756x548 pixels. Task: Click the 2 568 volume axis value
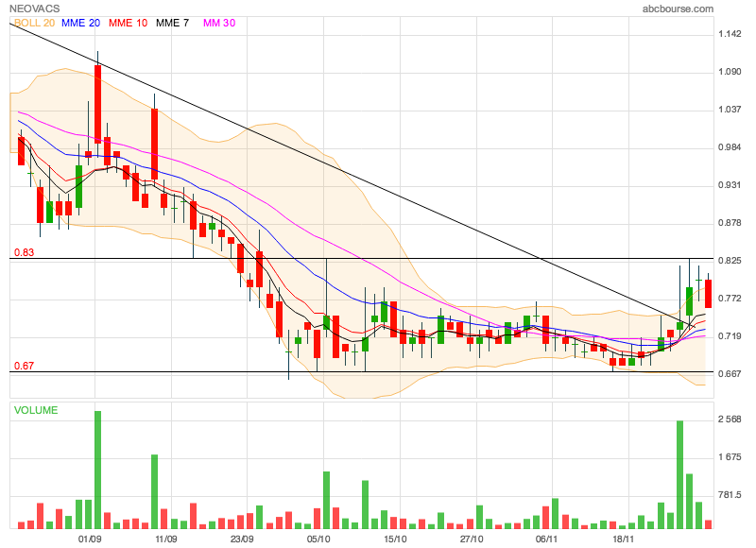tap(730, 420)
